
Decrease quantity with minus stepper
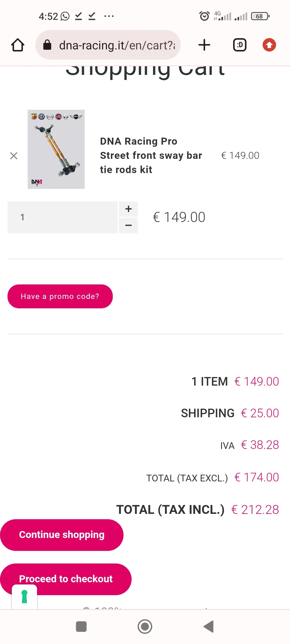(x=128, y=225)
